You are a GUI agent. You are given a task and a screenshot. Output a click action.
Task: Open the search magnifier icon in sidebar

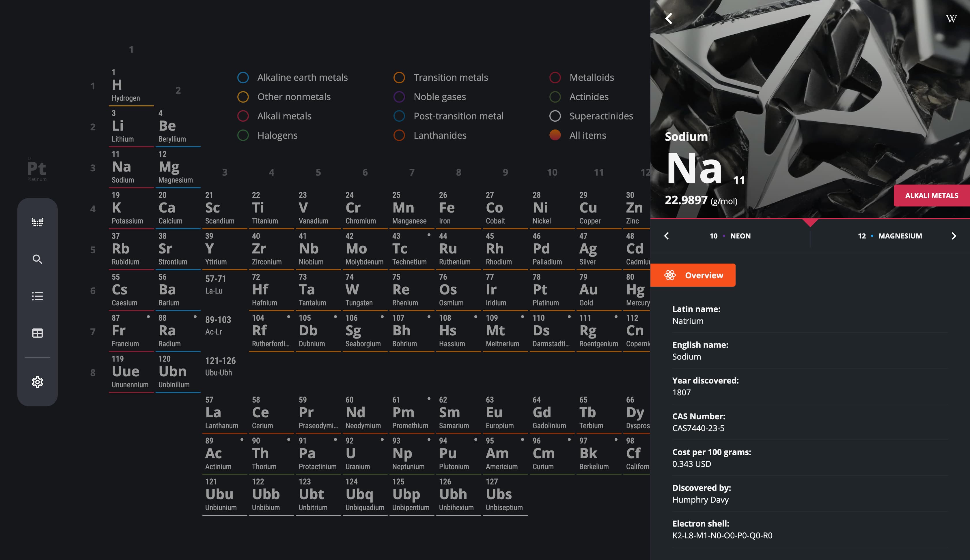[37, 259]
